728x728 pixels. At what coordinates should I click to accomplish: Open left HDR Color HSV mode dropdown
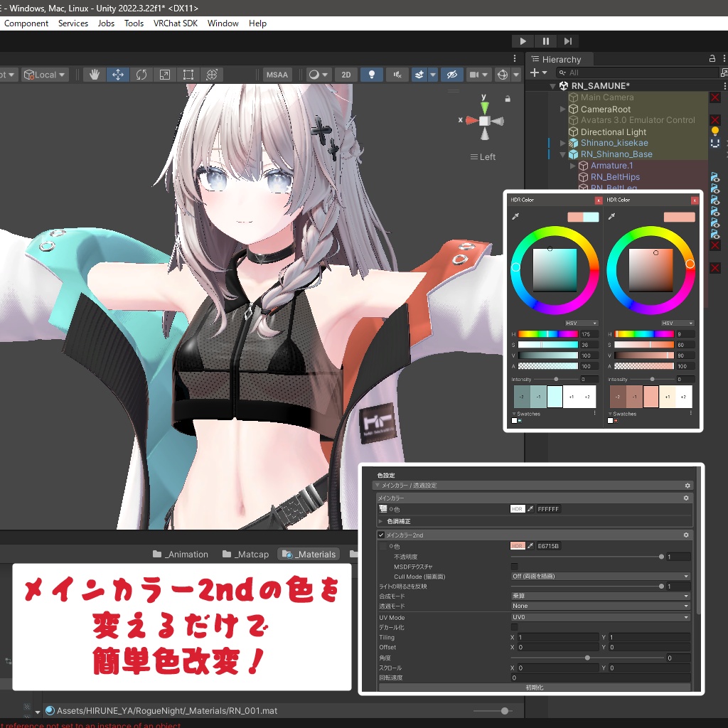582,323
